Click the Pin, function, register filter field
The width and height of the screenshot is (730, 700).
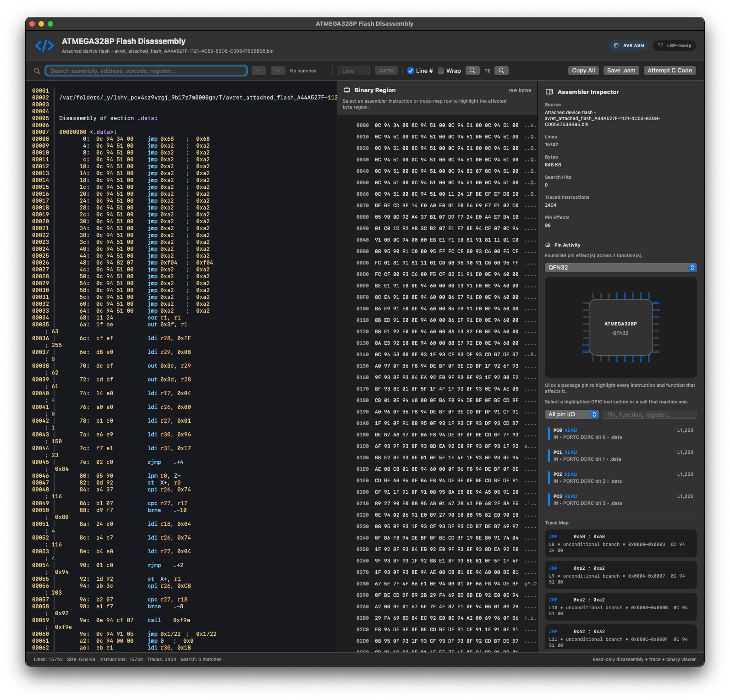click(x=649, y=414)
